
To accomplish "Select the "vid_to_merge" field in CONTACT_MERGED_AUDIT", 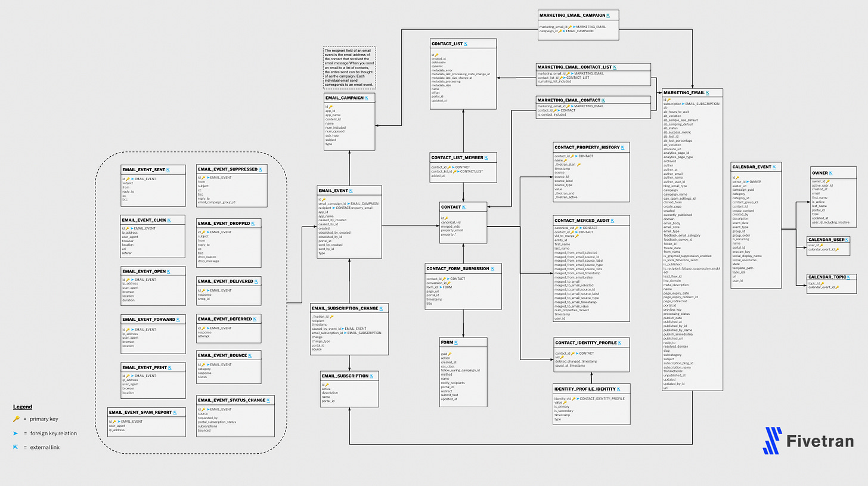I will click(x=566, y=236).
